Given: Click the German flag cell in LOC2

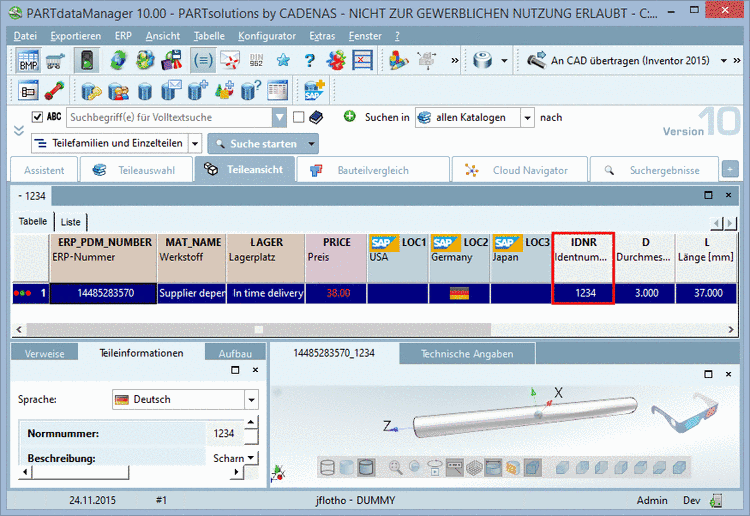Looking at the screenshot, I should (459, 293).
